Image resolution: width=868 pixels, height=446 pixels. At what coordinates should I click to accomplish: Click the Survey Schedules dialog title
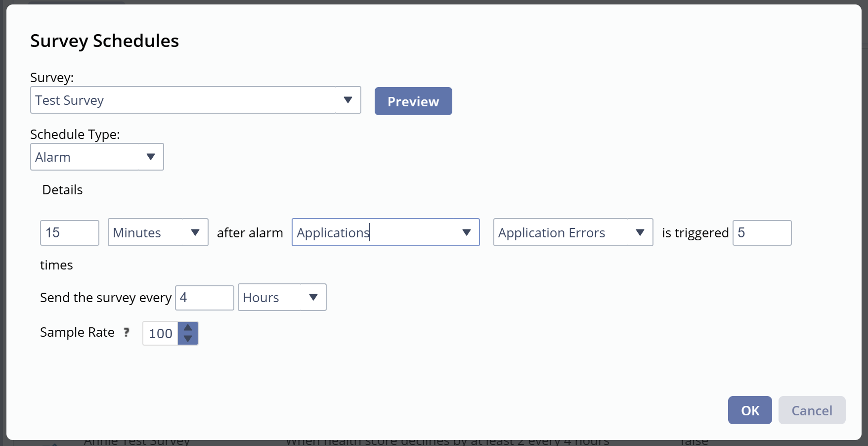pos(104,41)
